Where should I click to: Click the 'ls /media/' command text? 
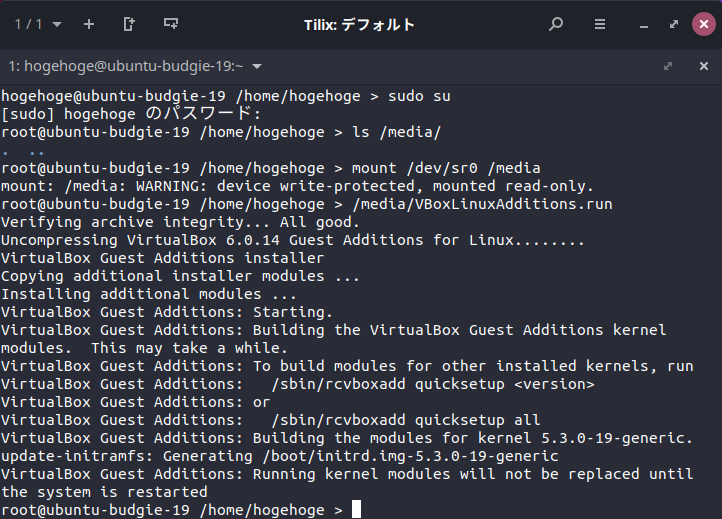point(396,132)
